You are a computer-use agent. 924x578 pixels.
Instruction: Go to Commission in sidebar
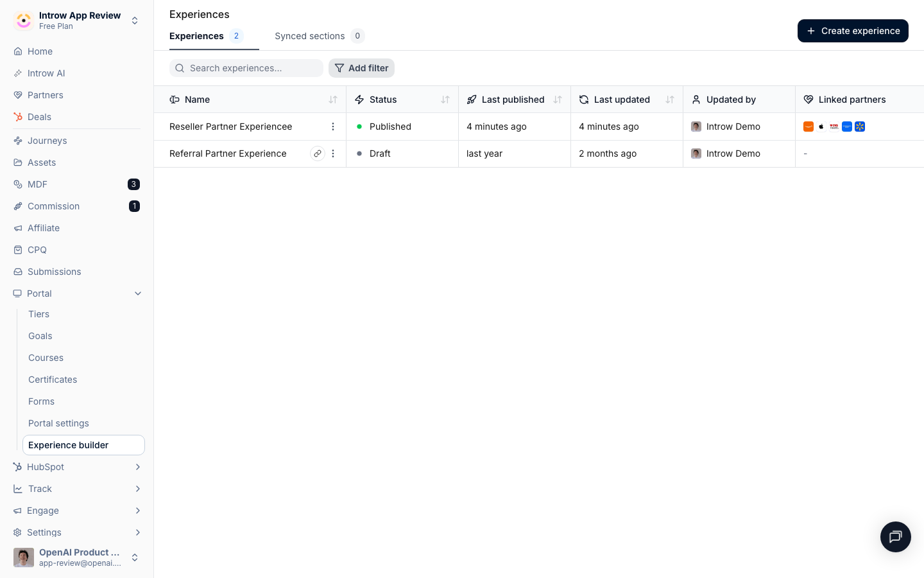click(53, 206)
